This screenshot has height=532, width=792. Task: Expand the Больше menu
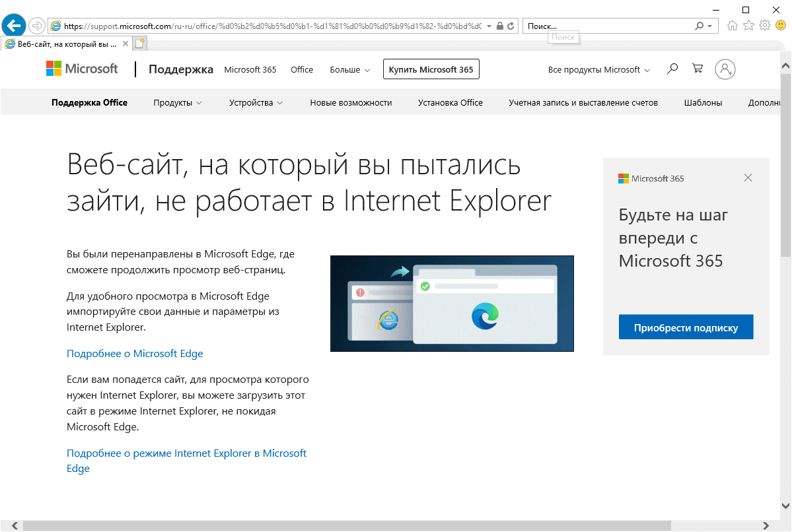tap(349, 69)
